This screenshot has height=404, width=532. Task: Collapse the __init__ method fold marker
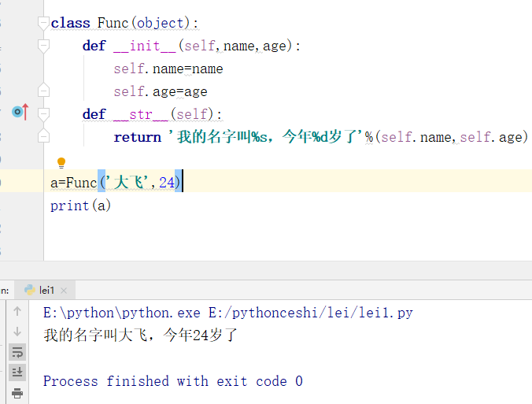pos(43,46)
